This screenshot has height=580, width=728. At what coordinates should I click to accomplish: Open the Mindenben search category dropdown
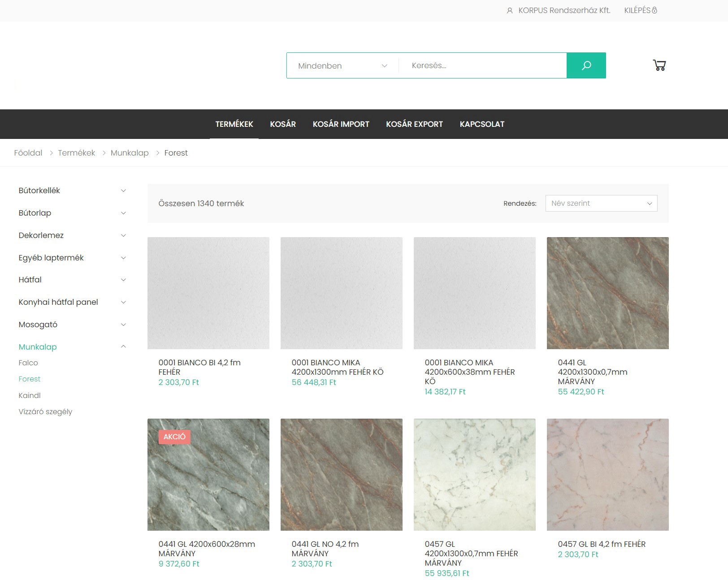coord(342,66)
